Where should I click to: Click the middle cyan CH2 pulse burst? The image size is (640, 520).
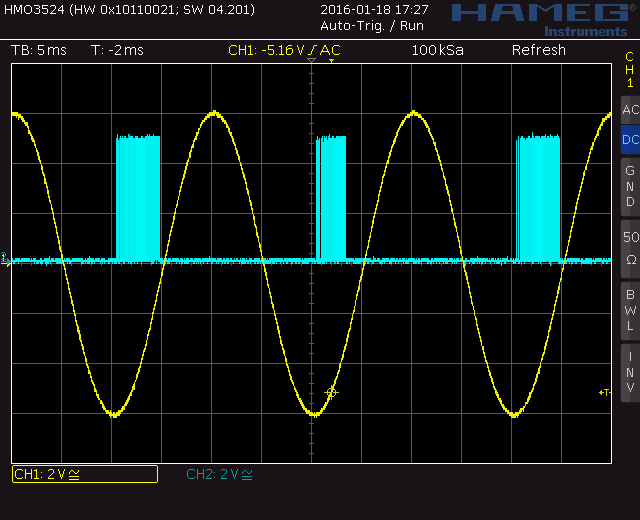click(331, 198)
